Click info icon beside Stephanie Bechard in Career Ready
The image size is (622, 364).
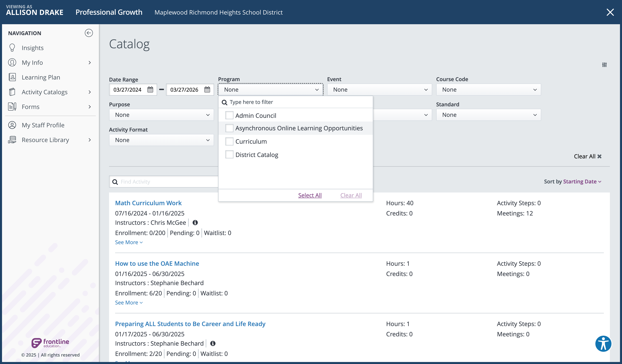tap(213, 344)
